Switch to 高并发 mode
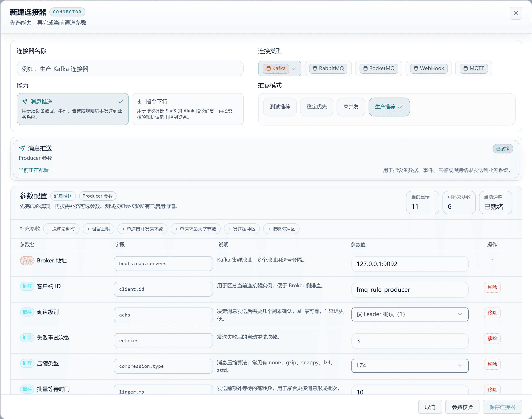Image resolution: width=532 pixels, height=419 pixels. point(351,107)
